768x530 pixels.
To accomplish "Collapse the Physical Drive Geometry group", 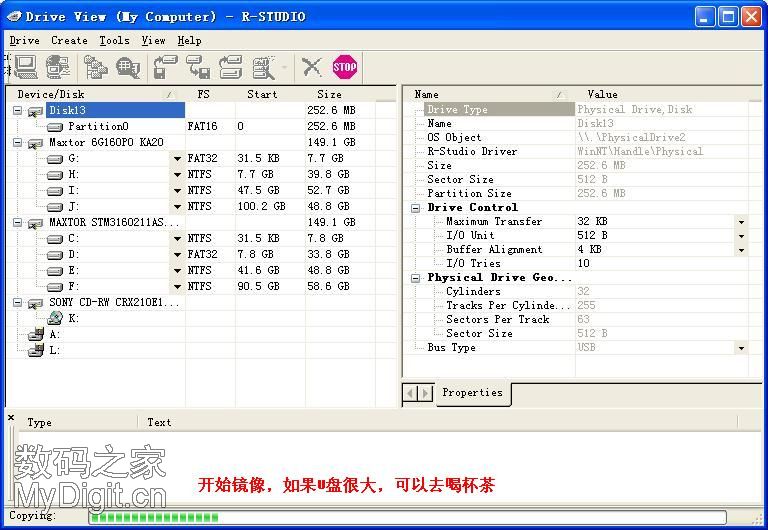I will (x=415, y=278).
